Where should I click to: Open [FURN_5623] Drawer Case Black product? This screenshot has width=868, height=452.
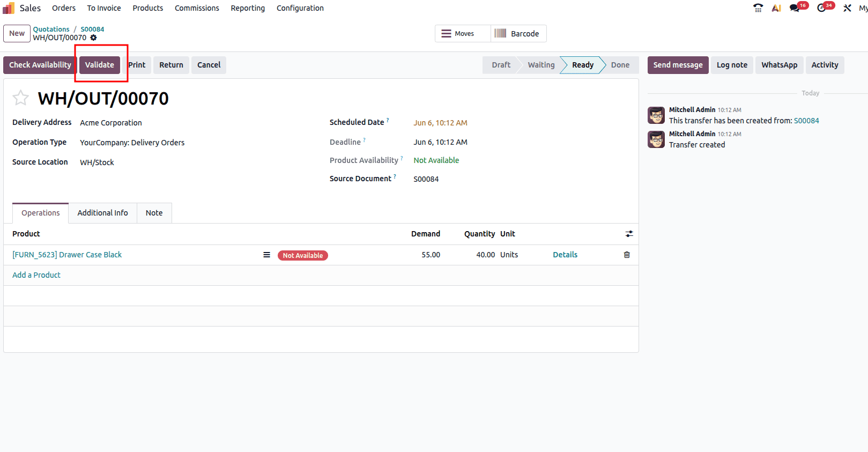tap(67, 255)
